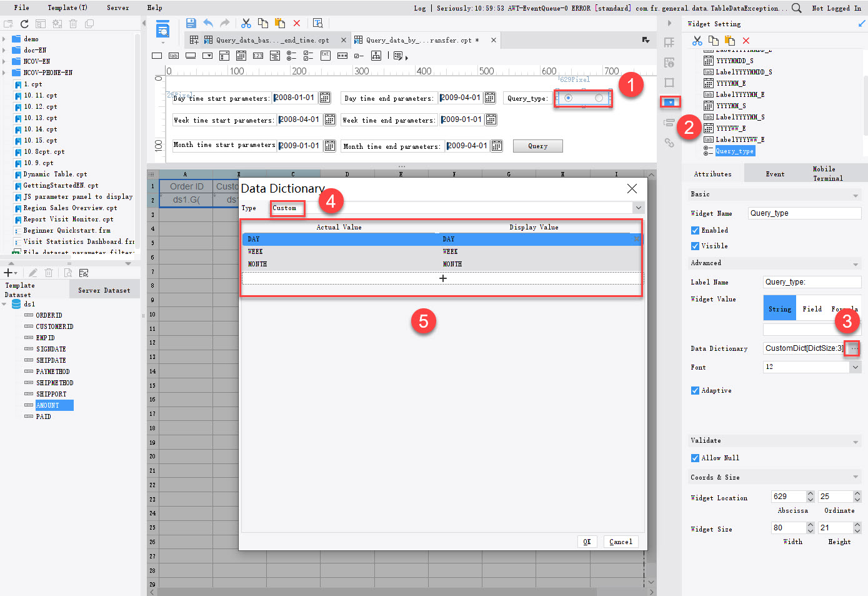
Task: Cut widget in Widget Setting panel
Action: (697, 41)
